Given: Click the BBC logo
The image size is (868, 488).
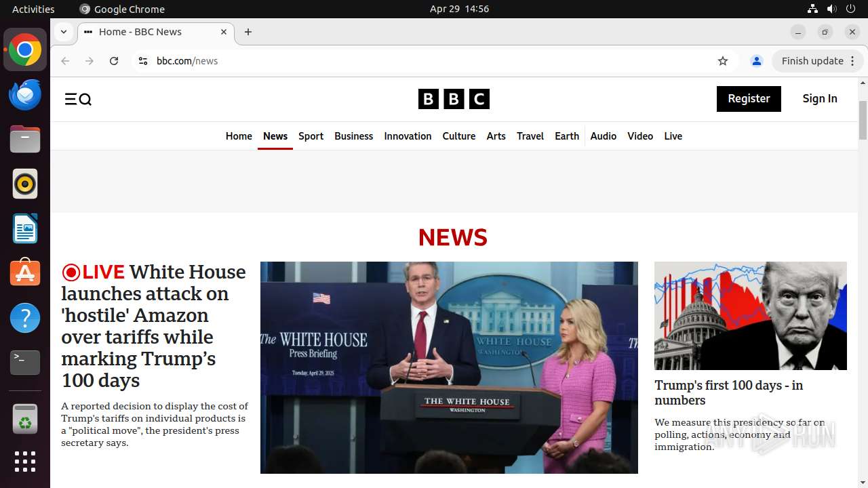Looking at the screenshot, I should [454, 99].
